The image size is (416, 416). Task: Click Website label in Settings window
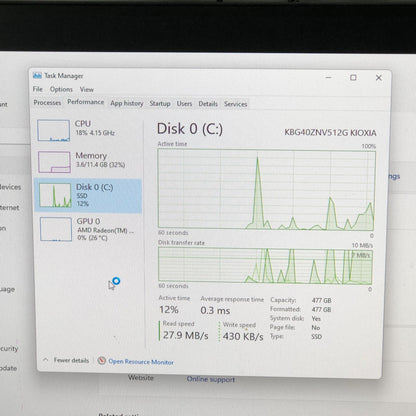click(x=141, y=378)
